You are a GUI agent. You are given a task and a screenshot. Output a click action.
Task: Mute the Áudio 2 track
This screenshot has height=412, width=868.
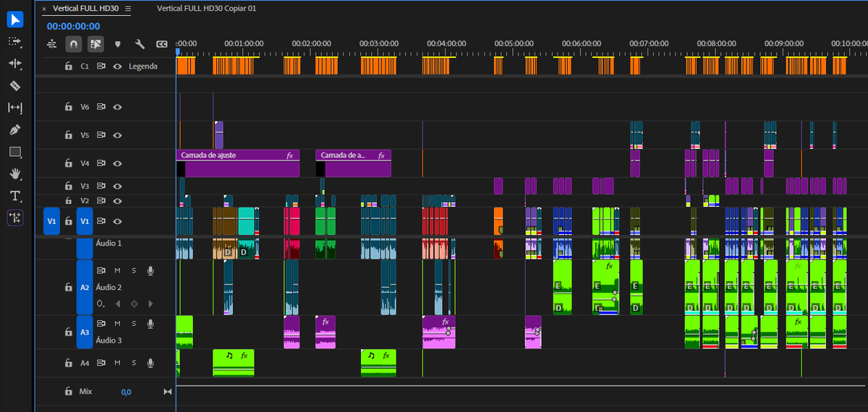(117, 270)
